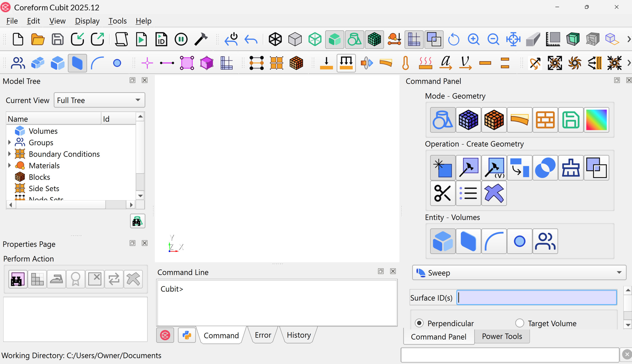Click the binoculars search button in Model Tree panel
The image size is (632, 364).
tap(137, 221)
